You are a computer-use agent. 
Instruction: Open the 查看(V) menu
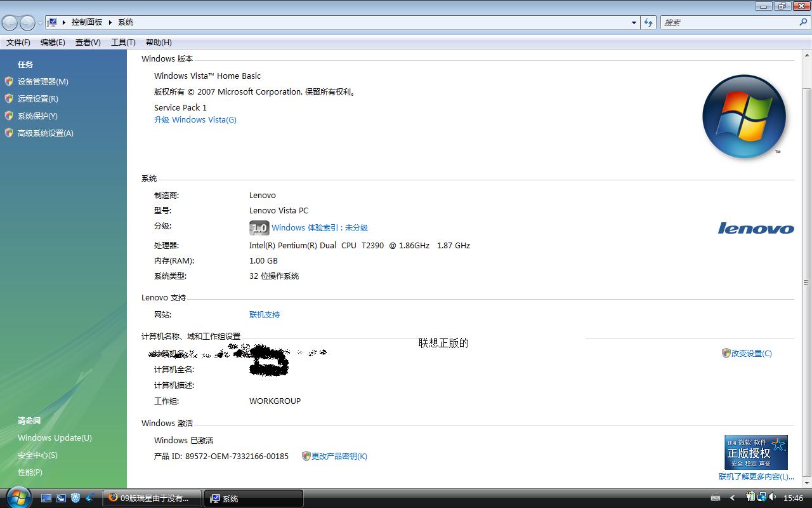point(88,43)
